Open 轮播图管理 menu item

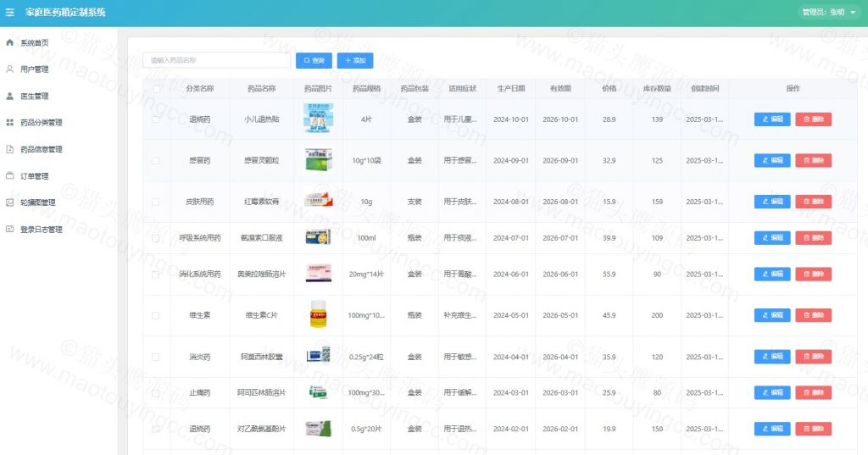tap(58, 202)
